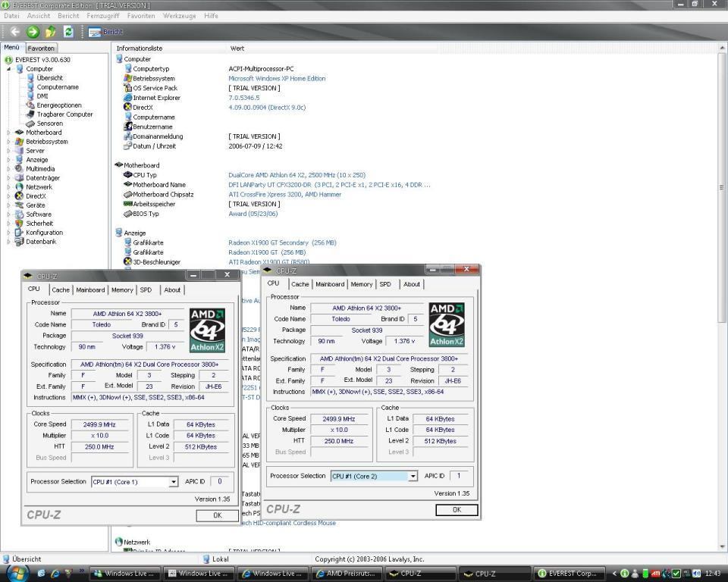Image resolution: width=728 pixels, height=582 pixels.
Task: Click the Konfiguration icon in tree
Action: tap(19, 233)
